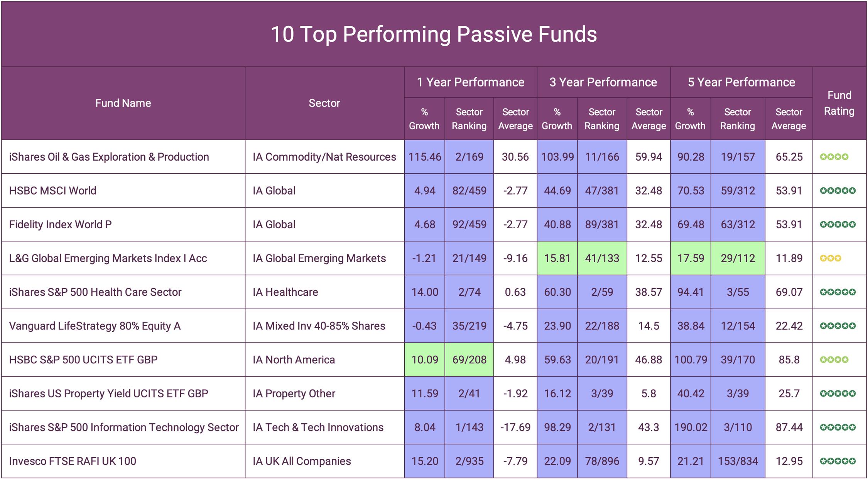Expand the Fund Name column header
This screenshot has width=868, height=480.
tap(123, 103)
